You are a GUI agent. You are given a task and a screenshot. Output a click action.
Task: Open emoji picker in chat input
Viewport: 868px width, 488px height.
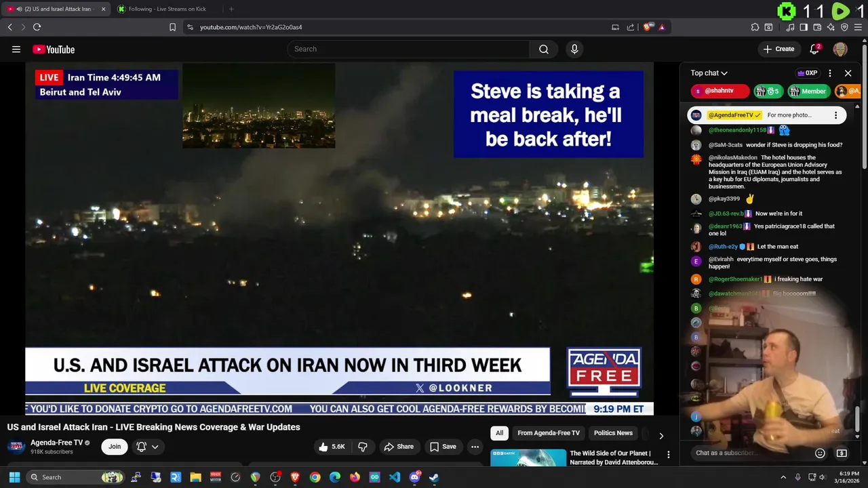point(820,453)
